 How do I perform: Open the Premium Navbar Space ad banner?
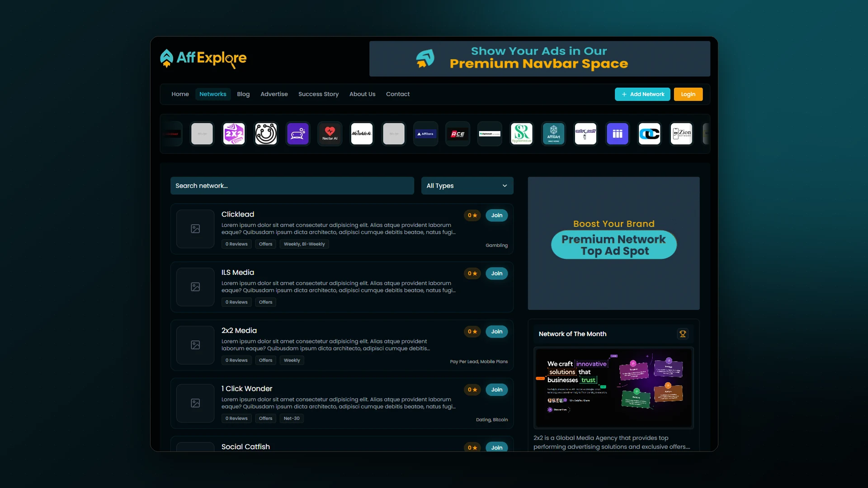click(x=539, y=59)
